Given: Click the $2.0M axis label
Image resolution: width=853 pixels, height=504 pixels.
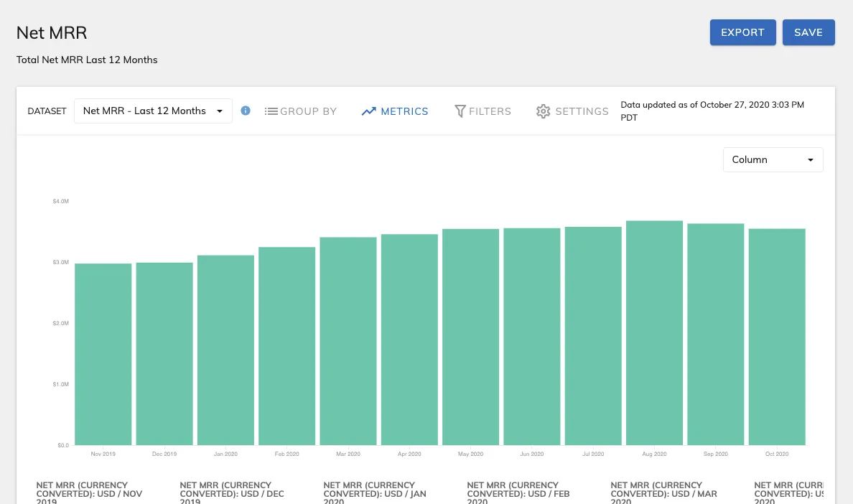Looking at the screenshot, I should pyautogui.click(x=61, y=323).
